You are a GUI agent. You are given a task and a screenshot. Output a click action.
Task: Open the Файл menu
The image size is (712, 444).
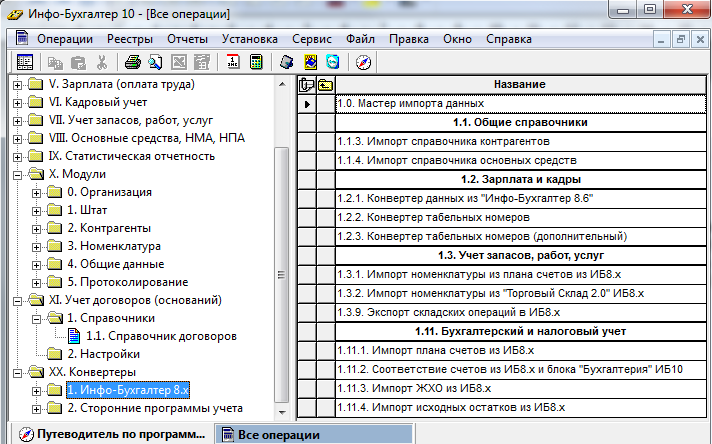point(361,39)
